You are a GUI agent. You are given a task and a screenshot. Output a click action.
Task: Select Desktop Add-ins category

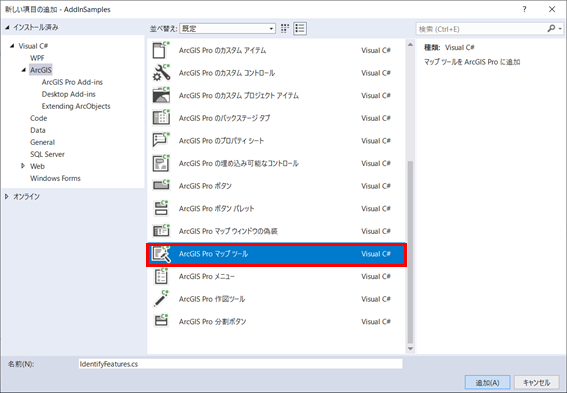pos(69,94)
